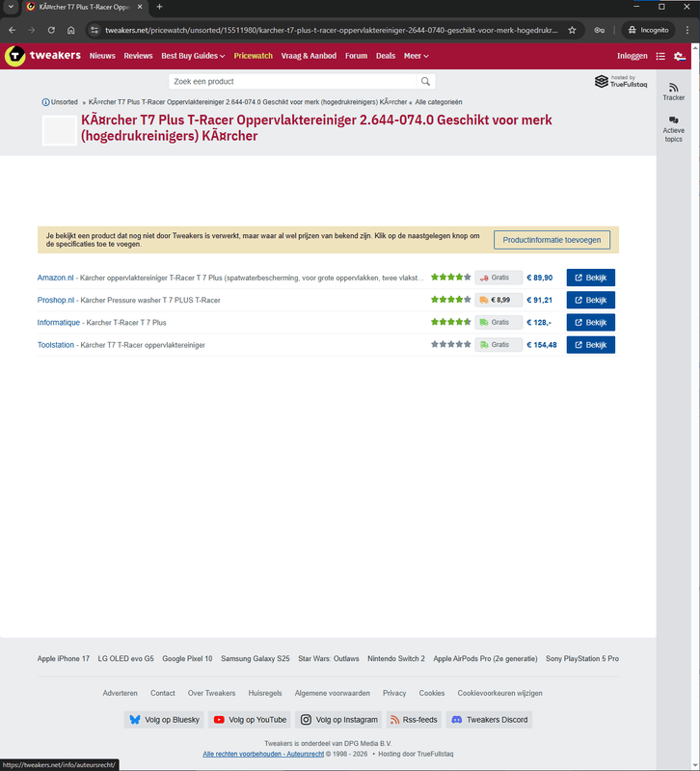Click the info icon beside Unsorted
The width and height of the screenshot is (700, 771).
[x=45, y=102]
